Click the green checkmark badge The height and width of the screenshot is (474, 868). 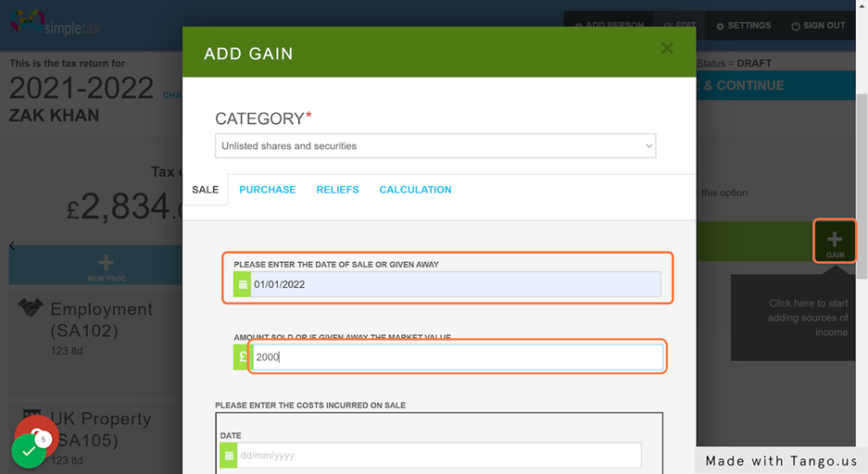[28, 452]
